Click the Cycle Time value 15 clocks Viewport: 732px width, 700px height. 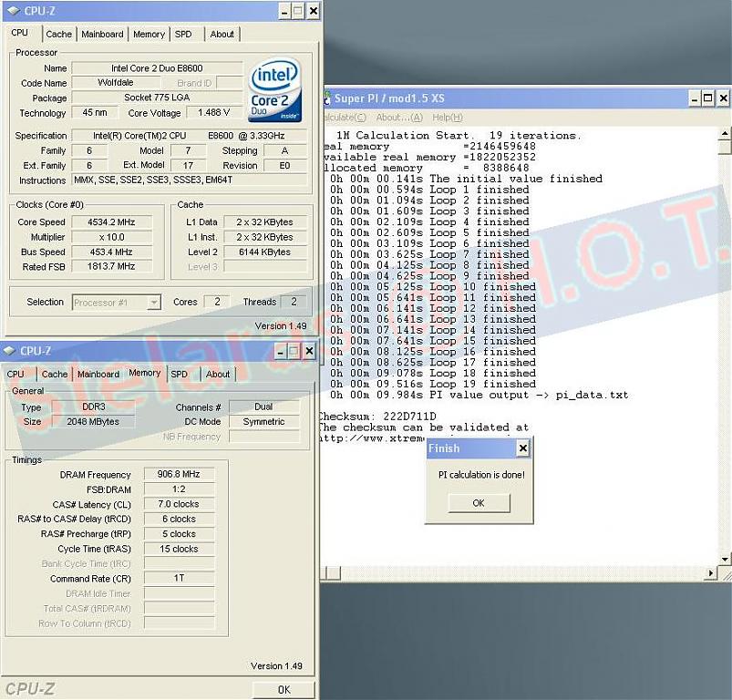pyautogui.click(x=179, y=549)
